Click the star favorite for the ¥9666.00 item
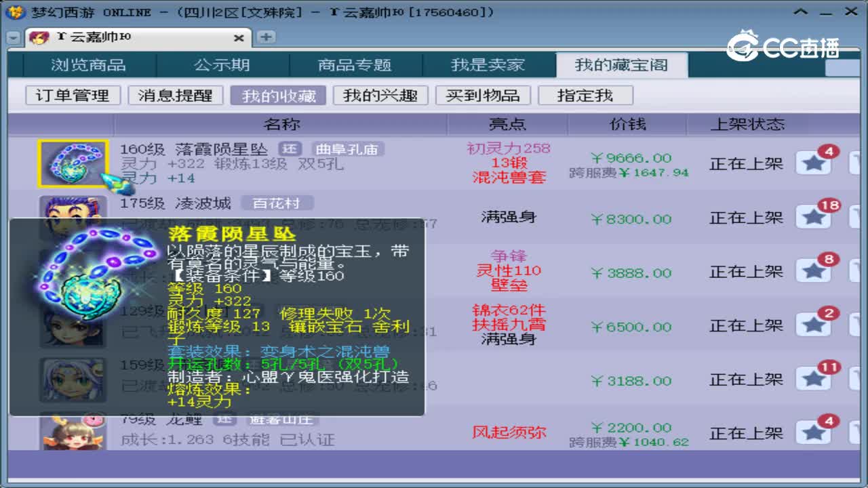 (814, 163)
